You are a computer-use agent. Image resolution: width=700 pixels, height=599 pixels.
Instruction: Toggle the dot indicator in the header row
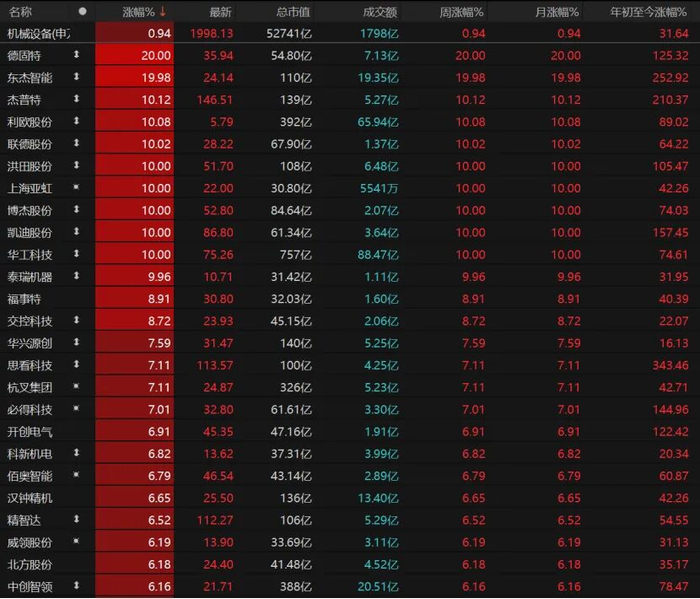[82, 12]
